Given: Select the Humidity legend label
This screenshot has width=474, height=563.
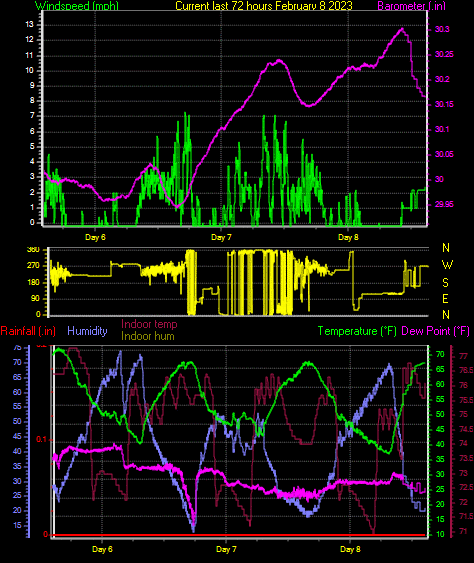Looking at the screenshot, I should 87,331.
